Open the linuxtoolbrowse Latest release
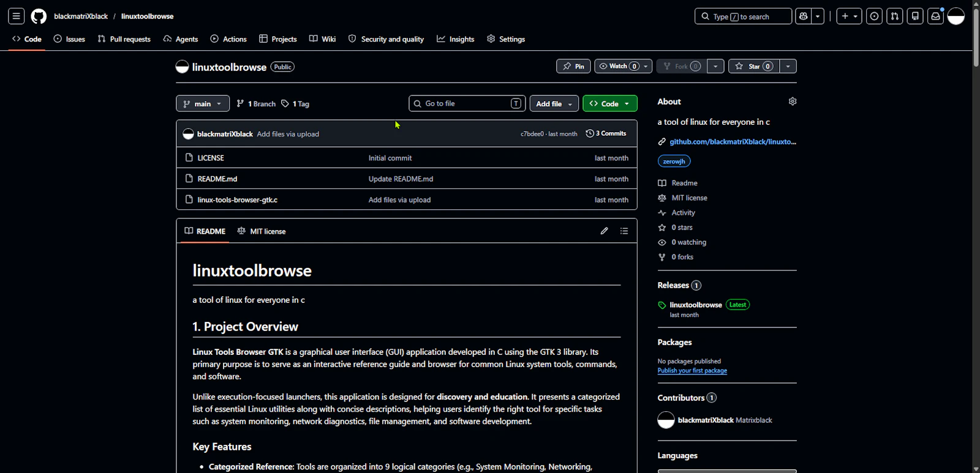The height and width of the screenshot is (473, 980). click(704, 305)
